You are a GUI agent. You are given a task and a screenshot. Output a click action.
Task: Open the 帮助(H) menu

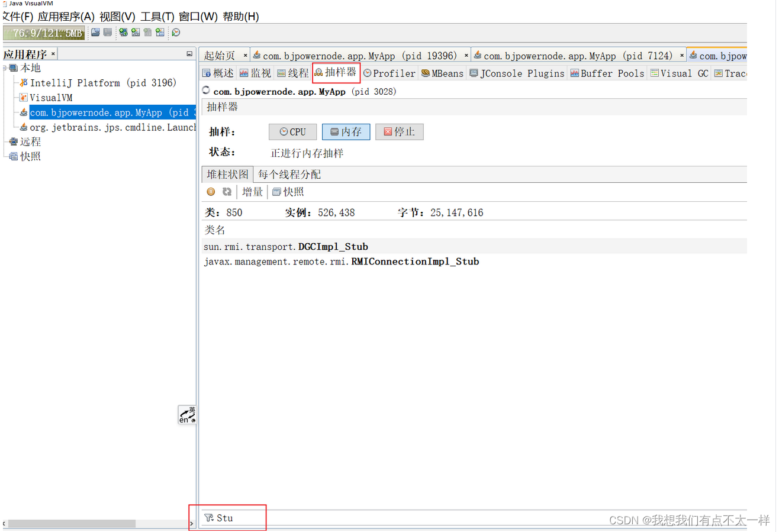pos(241,17)
